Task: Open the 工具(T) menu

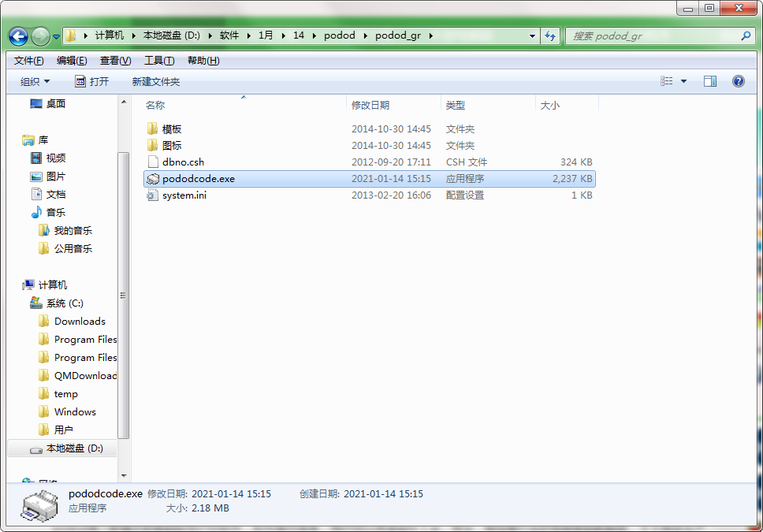Action: [158, 61]
